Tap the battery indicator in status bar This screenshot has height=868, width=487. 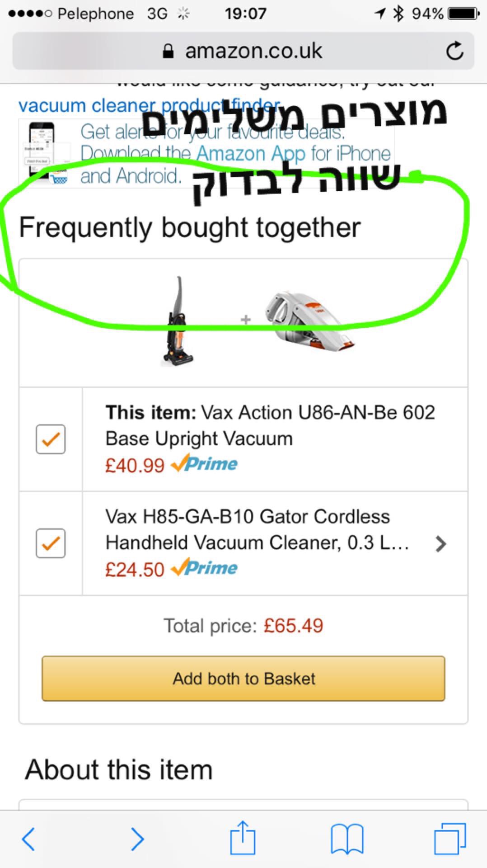click(463, 14)
